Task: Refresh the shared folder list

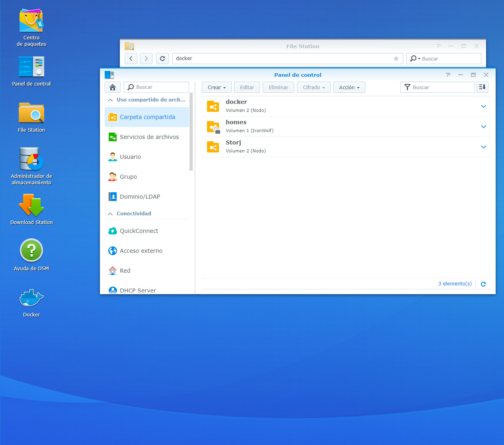Action: 483,284
